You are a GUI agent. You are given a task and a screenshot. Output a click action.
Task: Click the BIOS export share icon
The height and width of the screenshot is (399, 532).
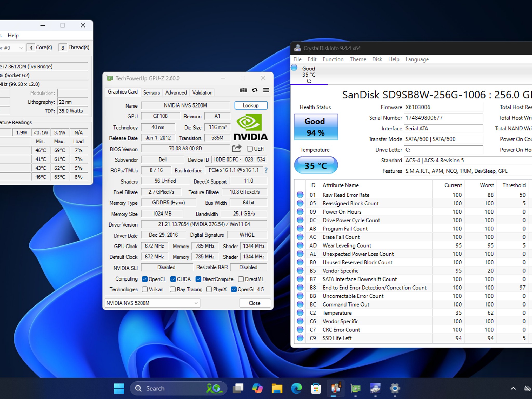pos(237,149)
